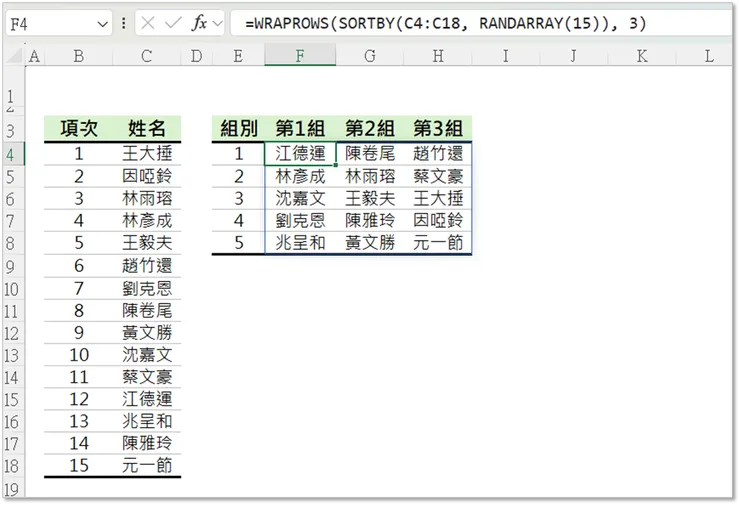The image size is (740, 505).
Task: Click header cell 組別
Action: click(x=238, y=128)
